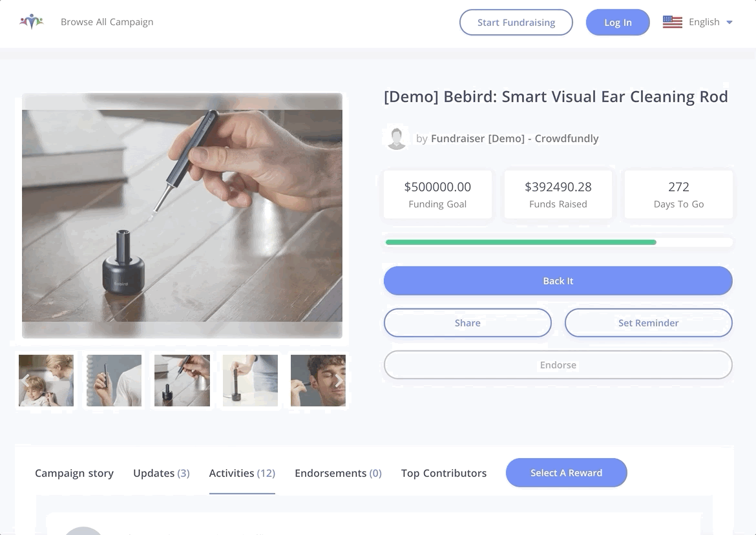Click the $500000.00 Funding Goal card
The height and width of the screenshot is (535, 756).
pos(437,194)
